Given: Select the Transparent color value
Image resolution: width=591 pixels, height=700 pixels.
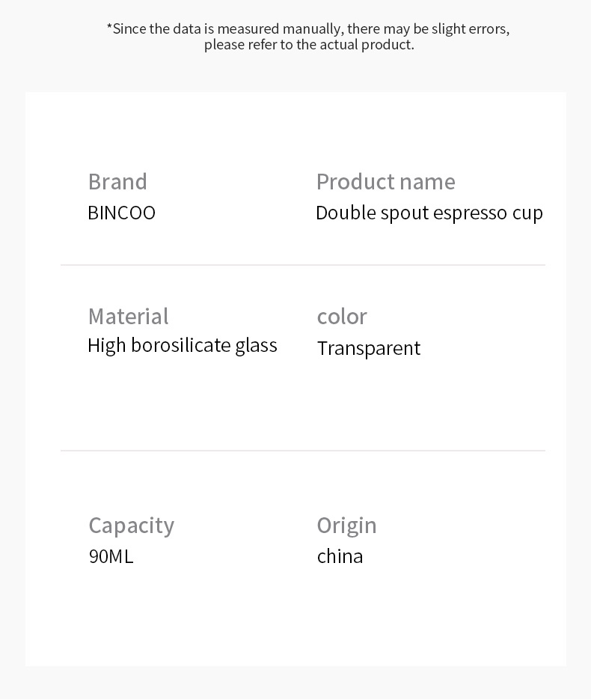Looking at the screenshot, I should pos(369,349).
